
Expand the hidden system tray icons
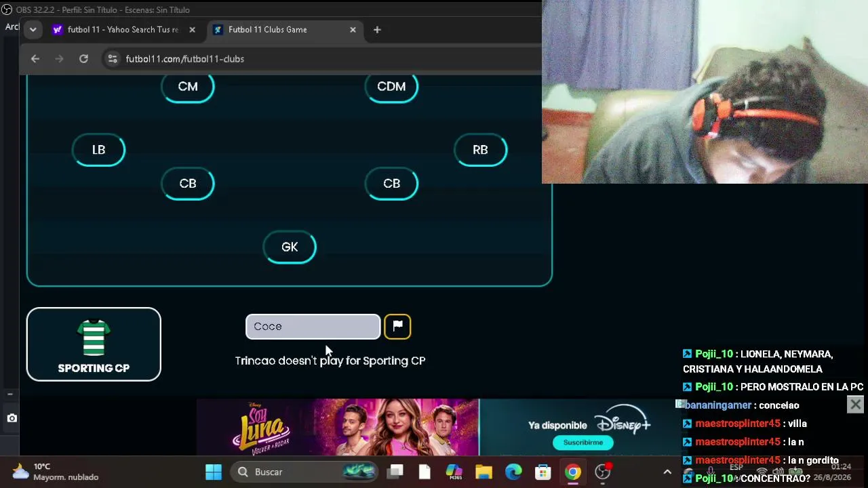click(667, 472)
